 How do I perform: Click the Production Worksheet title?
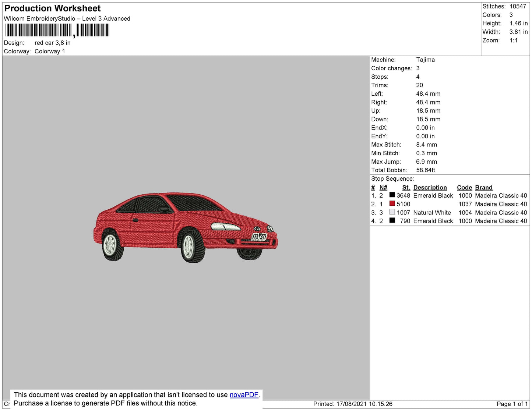pyautogui.click(x=52, y=8)
